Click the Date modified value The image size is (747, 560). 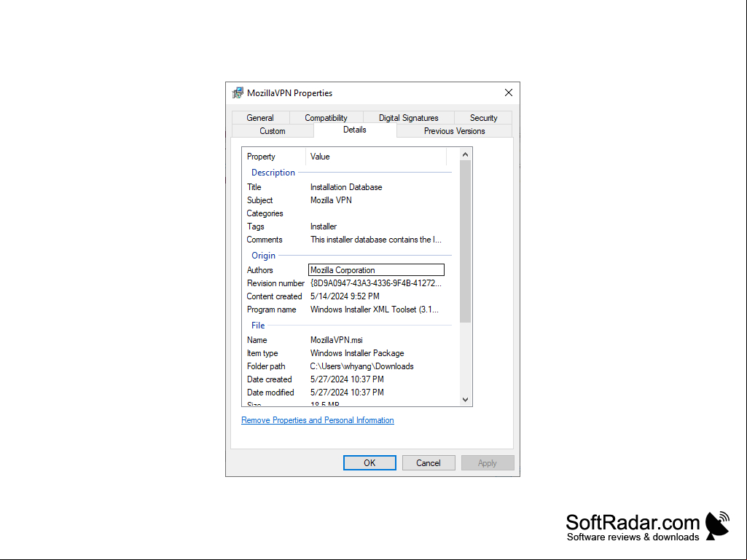pos(347,393)
